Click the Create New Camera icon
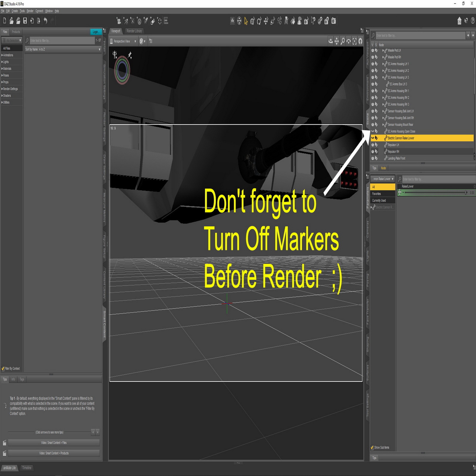The width and height of the screenshot is (476, 476). (119, 21)
